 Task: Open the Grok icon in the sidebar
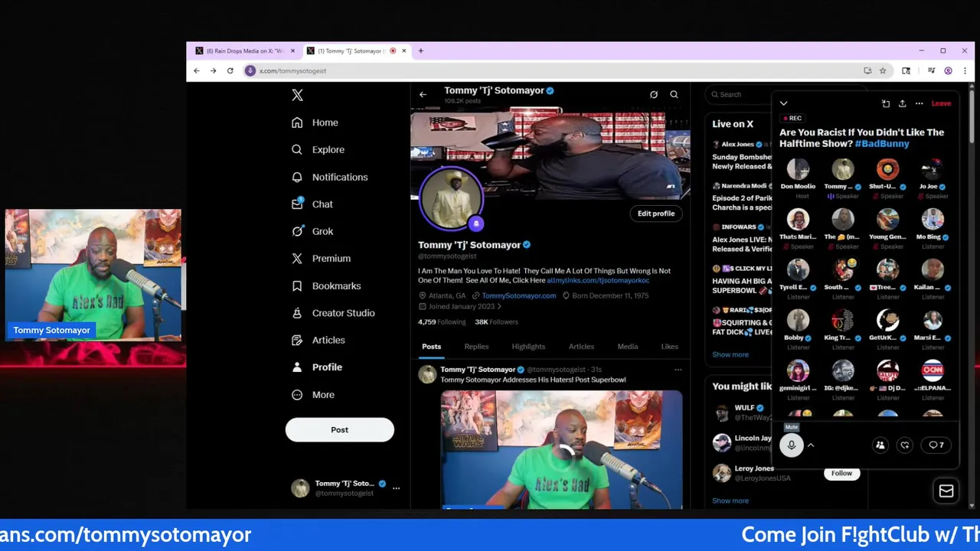coord(297,231)
